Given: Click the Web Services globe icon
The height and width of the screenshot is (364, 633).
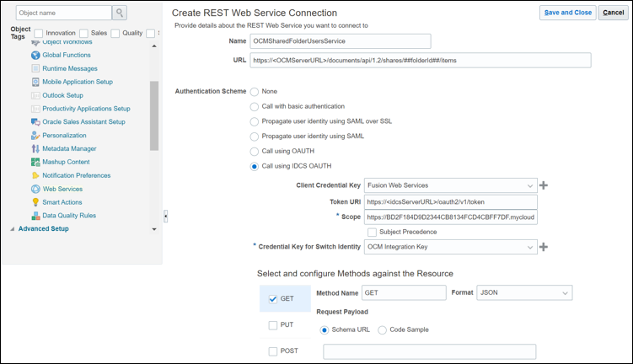Looking at the screenshot, I should 35,189.
